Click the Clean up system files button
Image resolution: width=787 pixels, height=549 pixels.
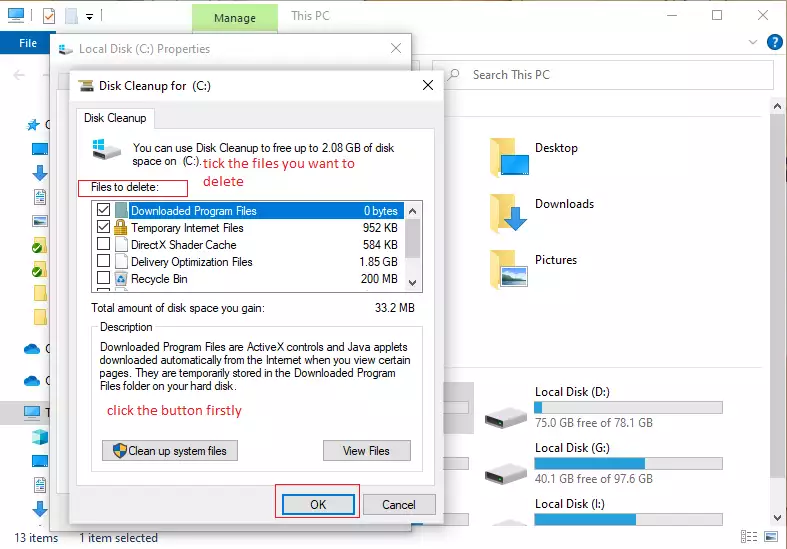click(x=170, y=451)
